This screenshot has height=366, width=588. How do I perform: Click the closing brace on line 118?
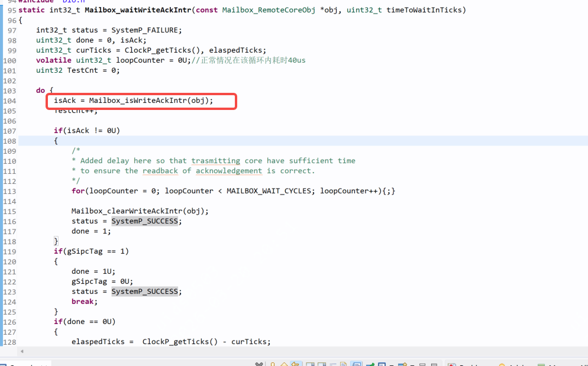click(x=56, y=241)
